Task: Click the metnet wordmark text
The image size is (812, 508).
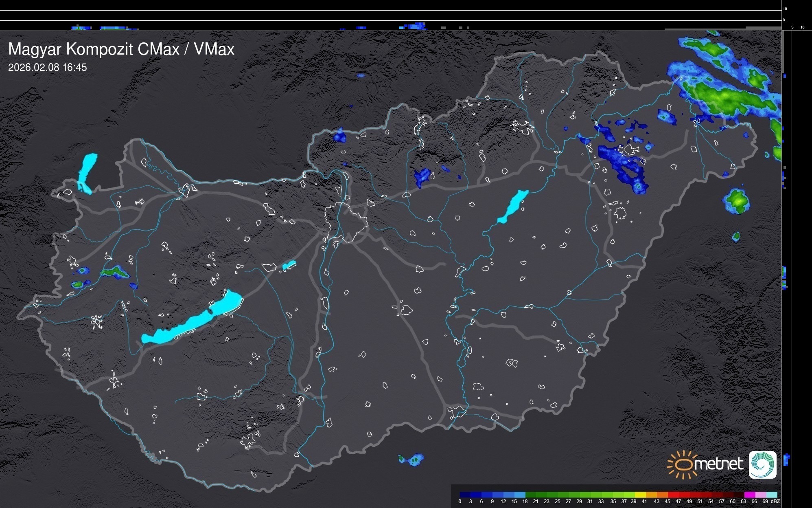Action: [718, 464]
